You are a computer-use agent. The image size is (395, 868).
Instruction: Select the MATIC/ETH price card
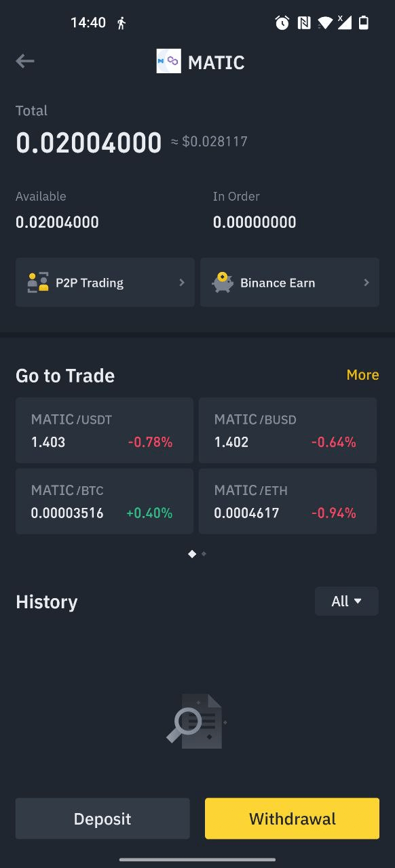click(x=287, y=500)
